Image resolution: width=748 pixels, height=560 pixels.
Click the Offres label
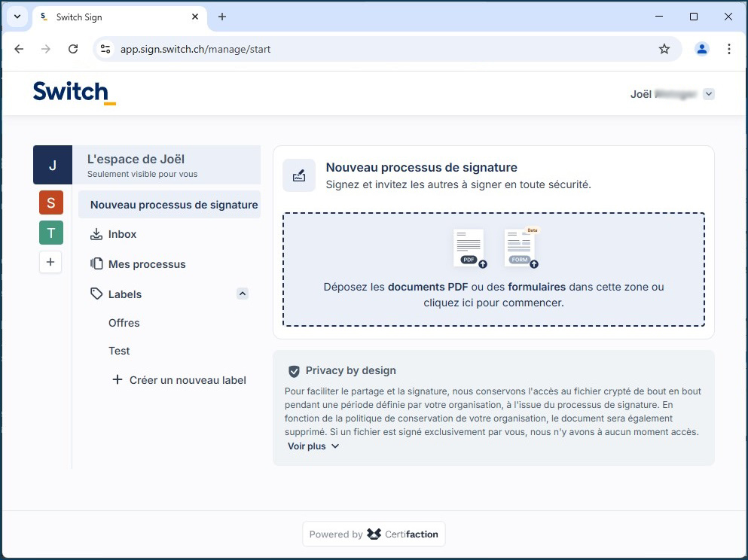[124, 323]
